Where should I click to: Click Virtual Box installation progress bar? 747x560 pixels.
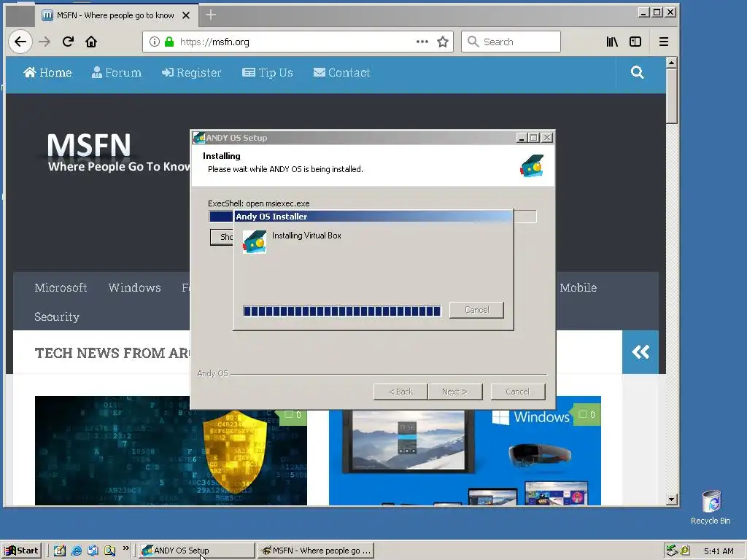(342, 311)
